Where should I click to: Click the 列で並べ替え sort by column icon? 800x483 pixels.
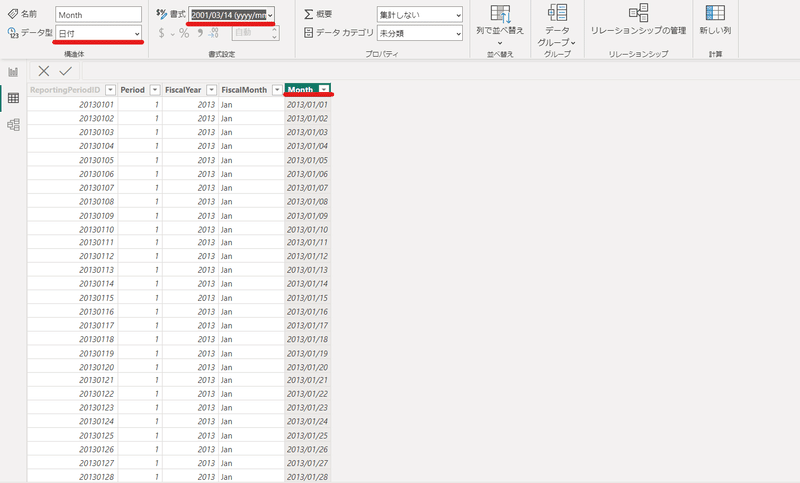pyautogui.click(x=500, y=14)
